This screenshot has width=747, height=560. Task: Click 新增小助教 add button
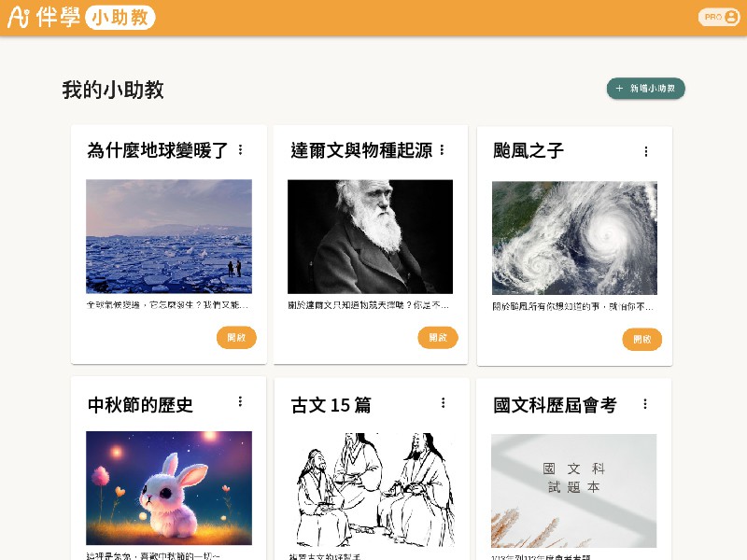(x=645, y=89)
